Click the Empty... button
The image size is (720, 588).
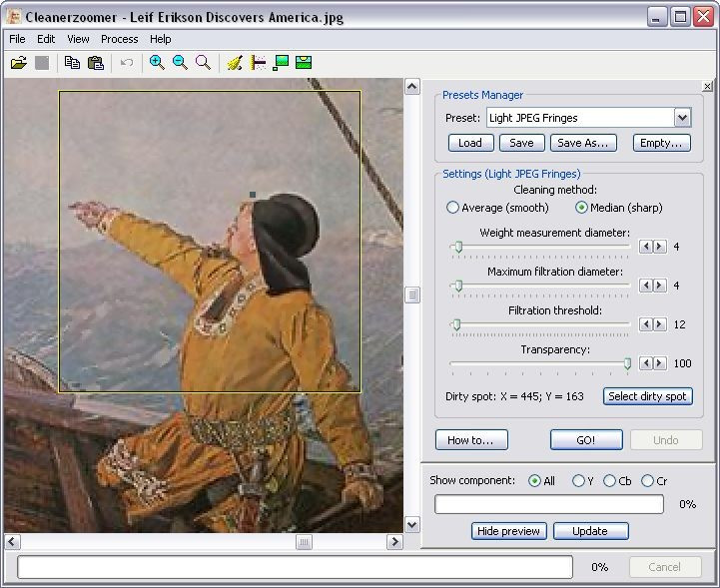662,143
